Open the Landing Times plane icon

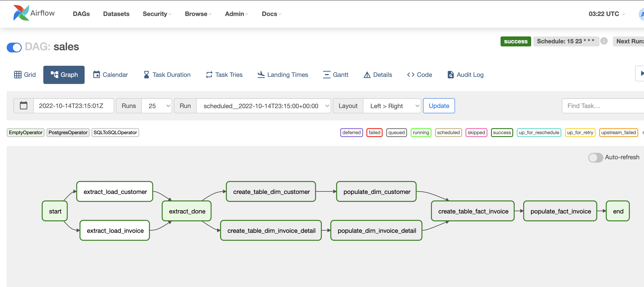click(x=261, y=75)
